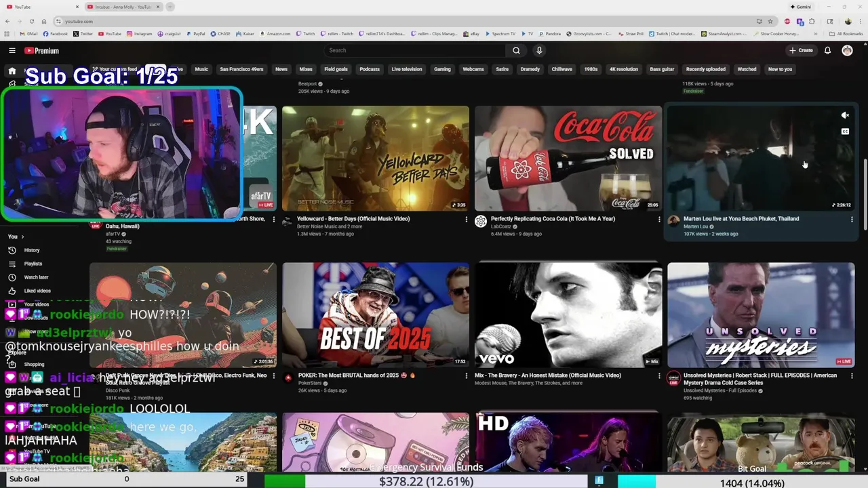The height and width of the screenshot is (488, 868).
Task: Open Chrome extensions puzzle icon
Action: click(812, 21)
